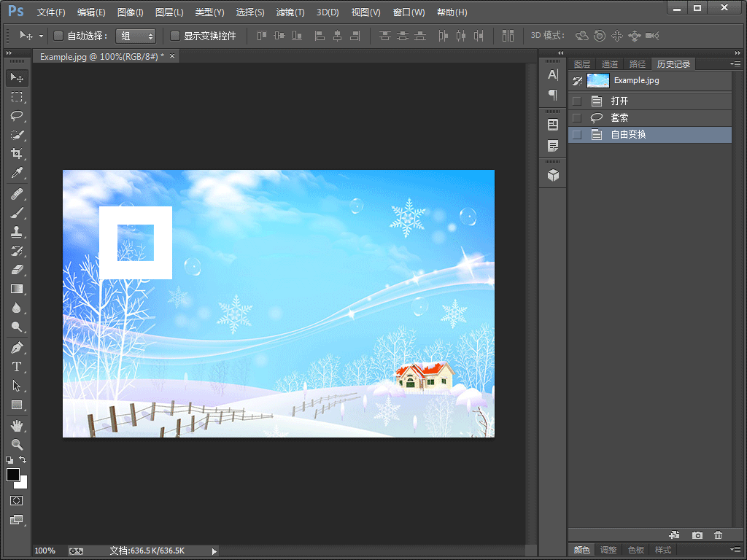Select the Dodge tool
747x560 pixels.
point(17,327)
